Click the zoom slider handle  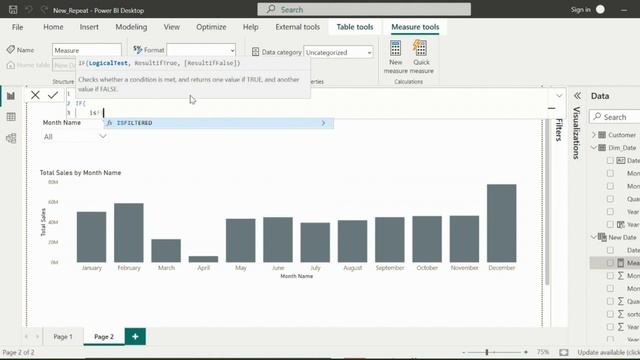click(x=487, y=352)
